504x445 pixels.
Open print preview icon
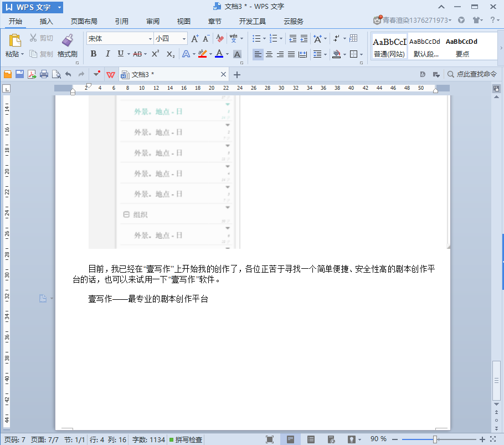coord(56,75)
